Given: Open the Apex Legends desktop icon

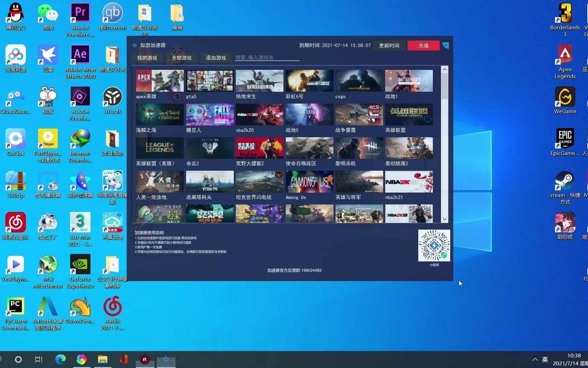Looking at the screenshot, I should click(x=565, y=62).
